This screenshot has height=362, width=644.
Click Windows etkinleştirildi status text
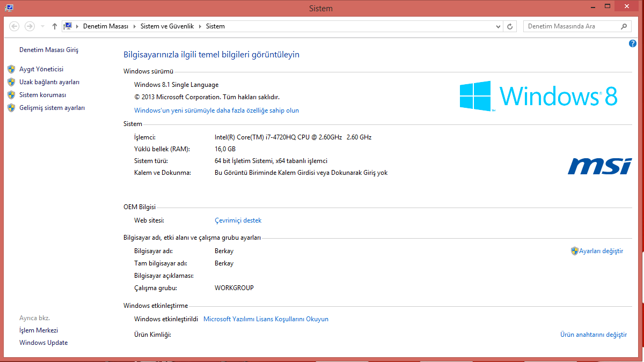coord(166,319)
